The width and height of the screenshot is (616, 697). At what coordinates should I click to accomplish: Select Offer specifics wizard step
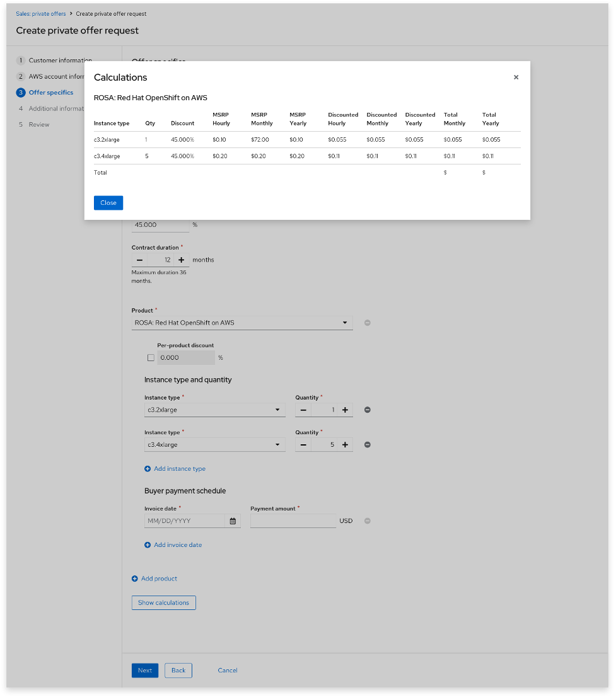coord(45,93)
